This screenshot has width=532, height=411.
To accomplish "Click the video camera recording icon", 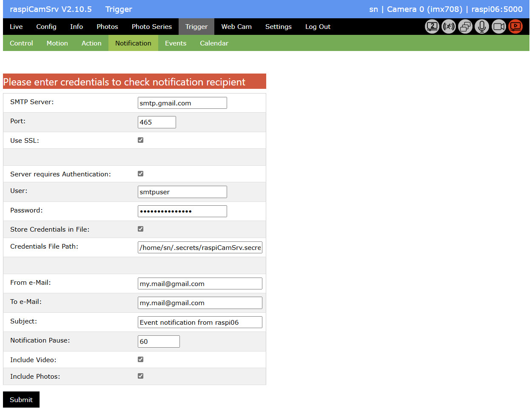I will pos(499,27).
